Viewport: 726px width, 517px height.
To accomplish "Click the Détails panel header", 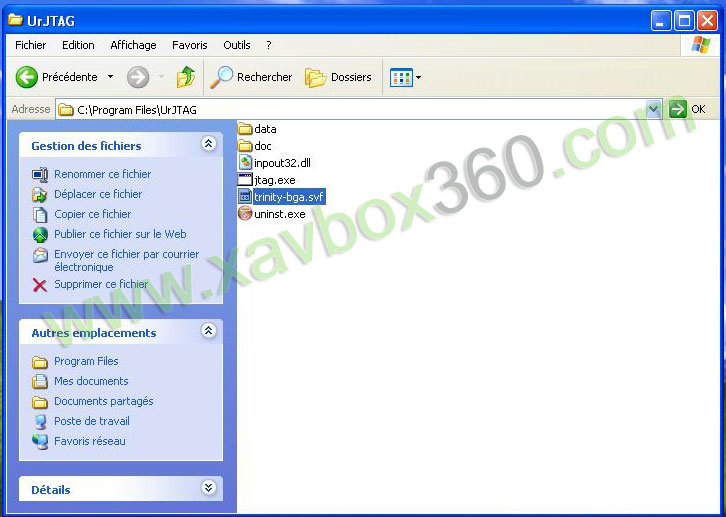I will (121, 489).
